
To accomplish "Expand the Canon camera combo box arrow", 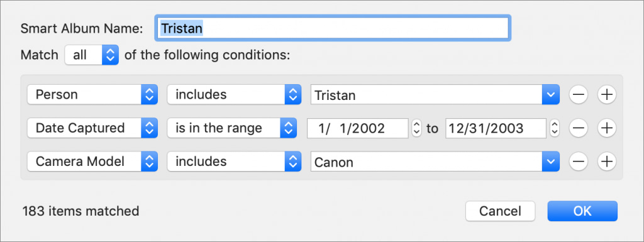I will (x=550, y=162).
